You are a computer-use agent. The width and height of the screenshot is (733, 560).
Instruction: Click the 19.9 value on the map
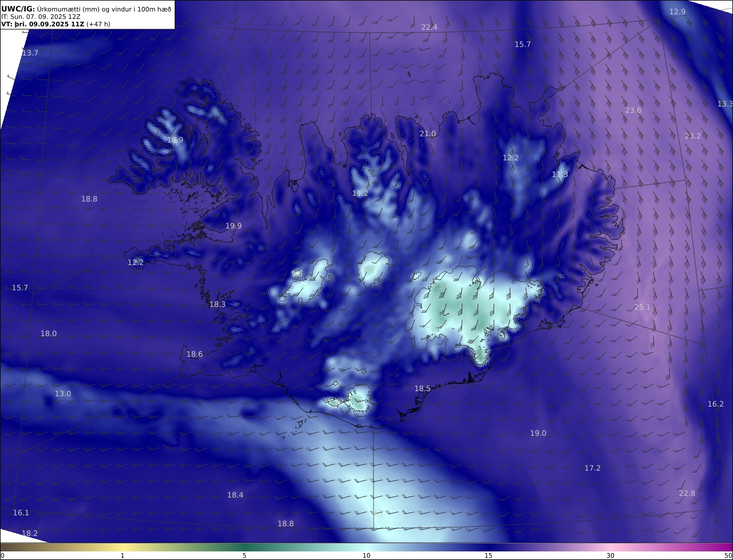click(x=233, y=226)
